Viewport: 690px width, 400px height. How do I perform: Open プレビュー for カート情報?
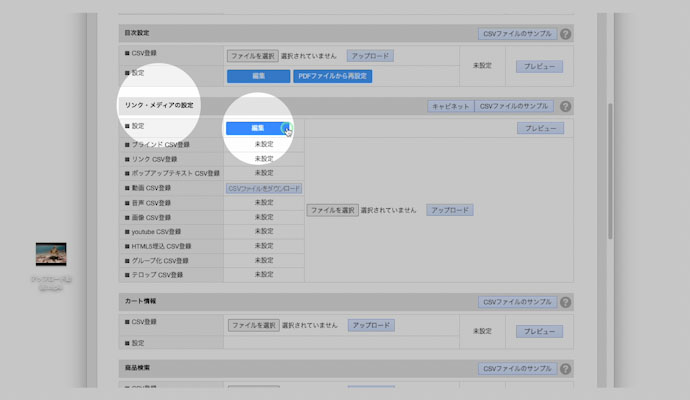539,332
